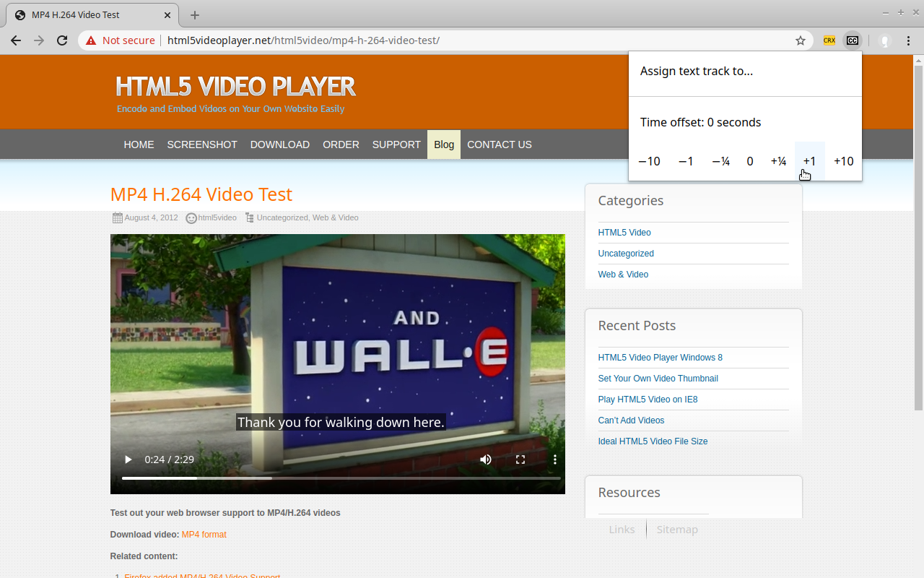This screenshot has height=578, width=924.
Task: Bookmark this page with the star icon
Action: [801, 40]
